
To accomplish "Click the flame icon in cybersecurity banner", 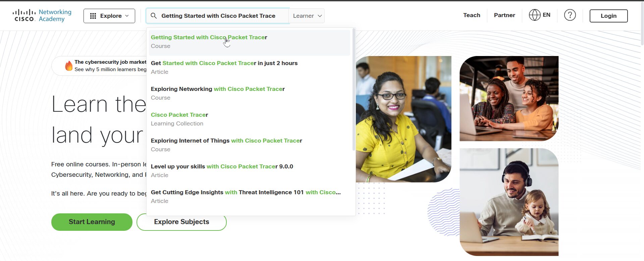I will coord(69,66).
